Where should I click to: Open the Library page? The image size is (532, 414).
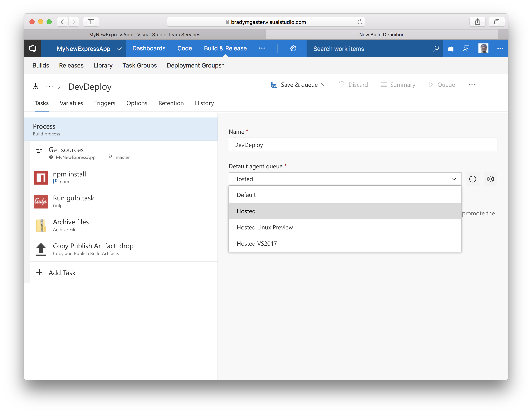(x=103, y=65)
